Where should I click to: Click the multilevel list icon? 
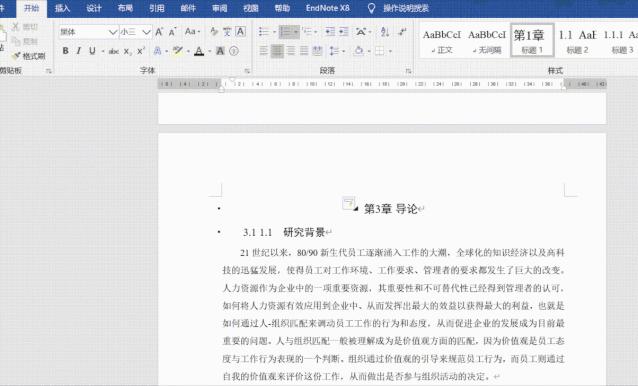(307, 32)
